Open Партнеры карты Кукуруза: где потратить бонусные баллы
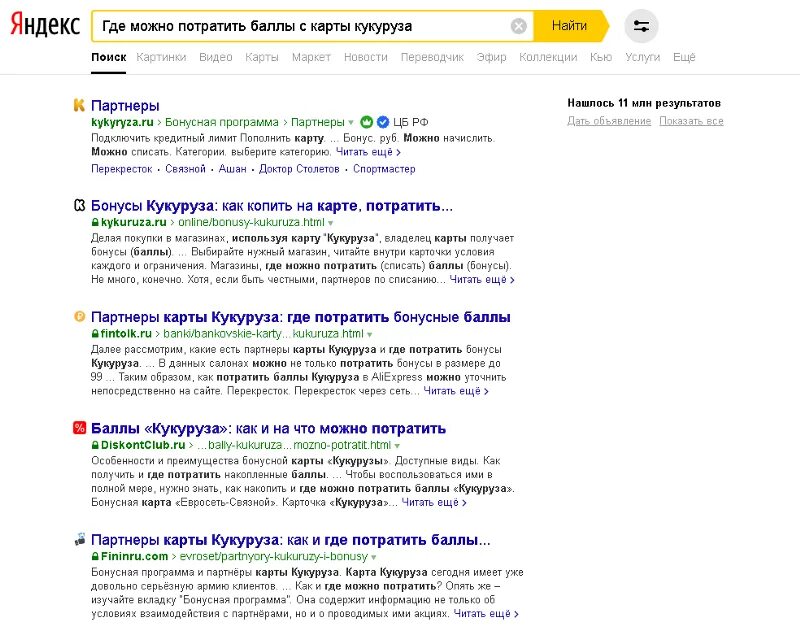800x630 pixels. (301, 317)
